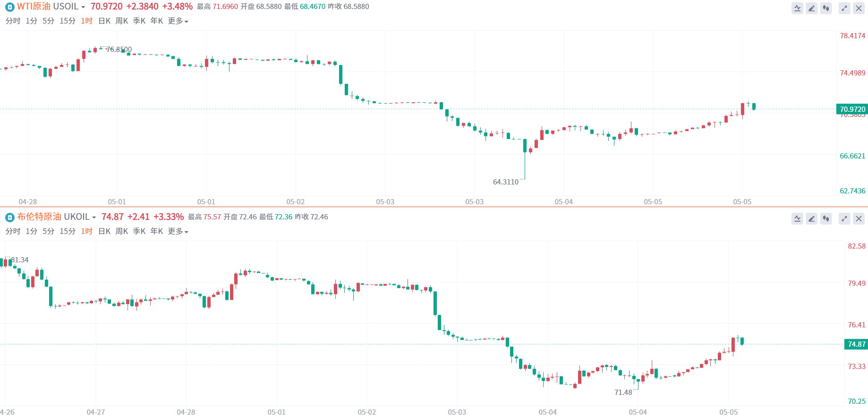Click the candlestick style icon on Brent chart
Viewport: 868px width, 417px height.
[x=826, y=218]
